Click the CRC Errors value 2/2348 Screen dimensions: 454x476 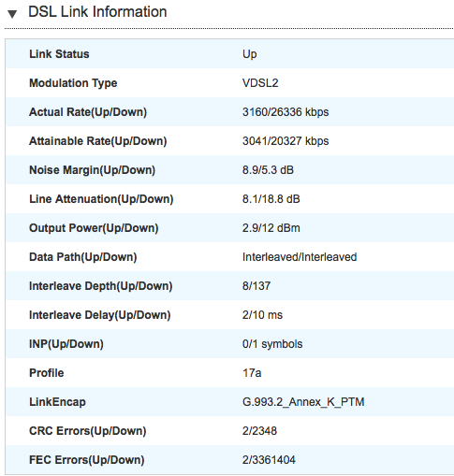(x=259, y=431)
